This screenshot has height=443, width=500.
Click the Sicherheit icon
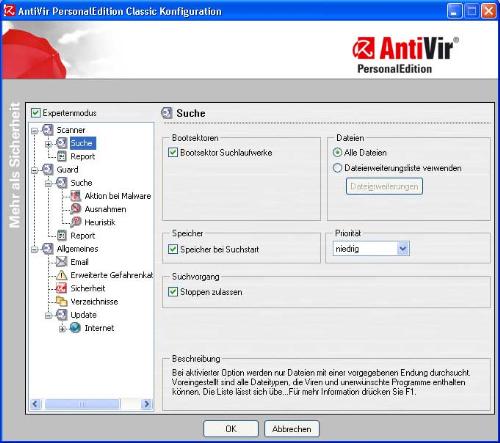pos(62,288)
